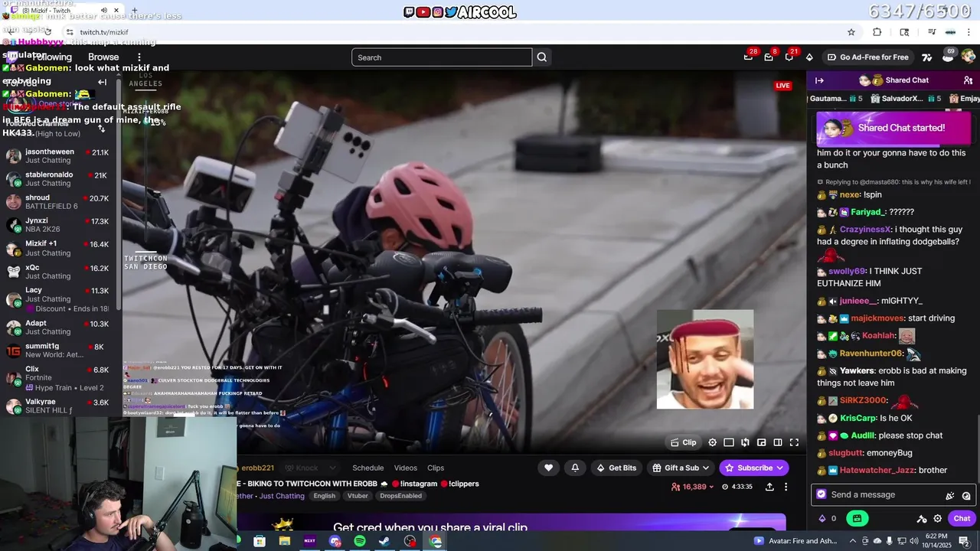Open the stream more-options kebab menu

coord(786,487)
